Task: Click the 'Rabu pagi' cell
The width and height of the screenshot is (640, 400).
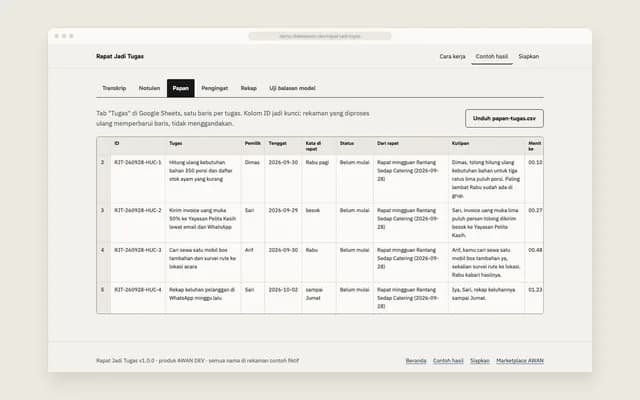Action: pos(319,179)
